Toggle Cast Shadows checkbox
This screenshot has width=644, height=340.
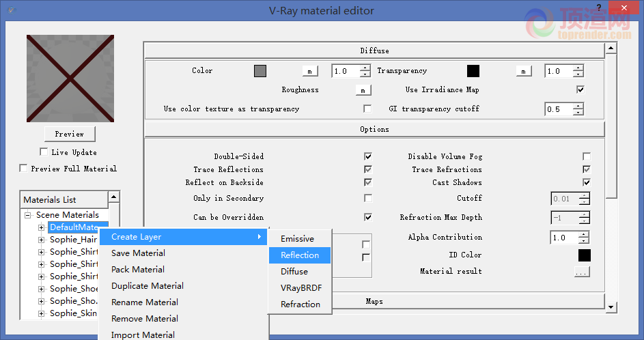pyautogui.click(x=587, y=183)
